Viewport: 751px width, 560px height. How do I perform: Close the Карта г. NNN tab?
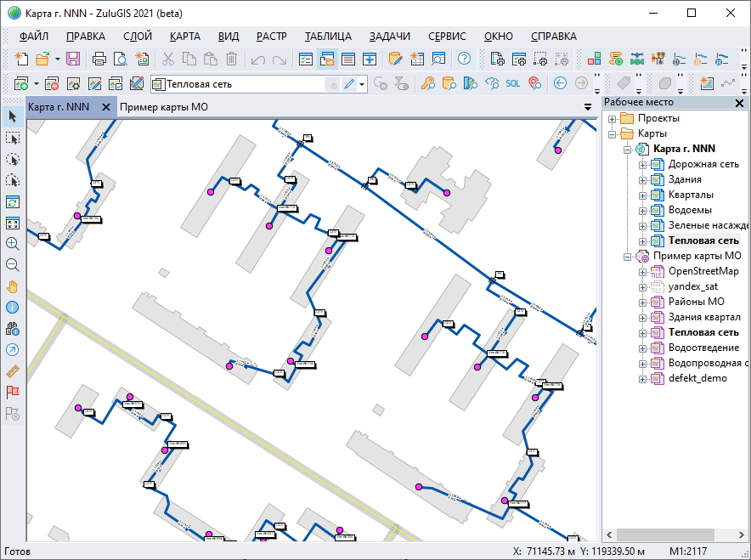click(x=106, y=107)
